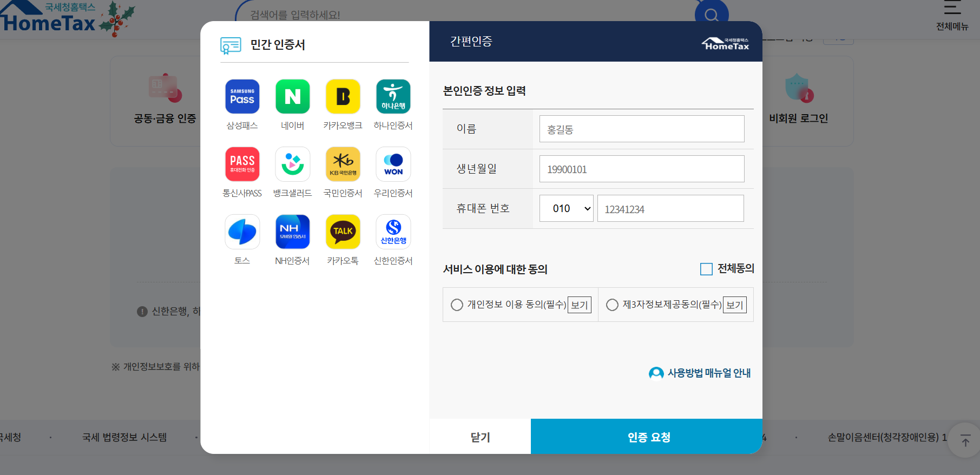Image resolution: width=980 pixels, height=475 pixels.
Task: Select the KakaoTalk certificate icon
Action: click(x=343, y=232)
